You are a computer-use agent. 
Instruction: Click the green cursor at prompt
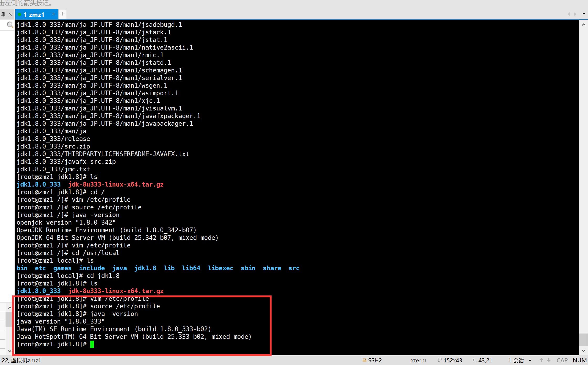coord(92,344)
